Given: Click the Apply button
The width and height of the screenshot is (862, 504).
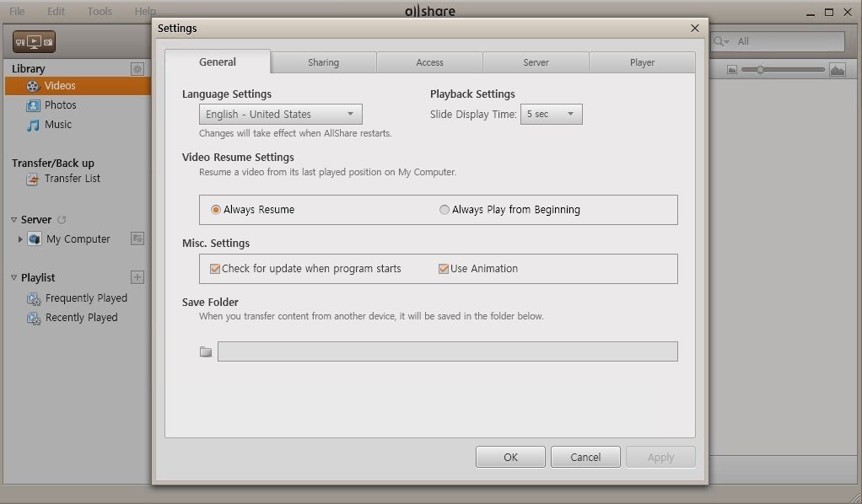Looking at the screenshot, I should click(x=660, y=458).
